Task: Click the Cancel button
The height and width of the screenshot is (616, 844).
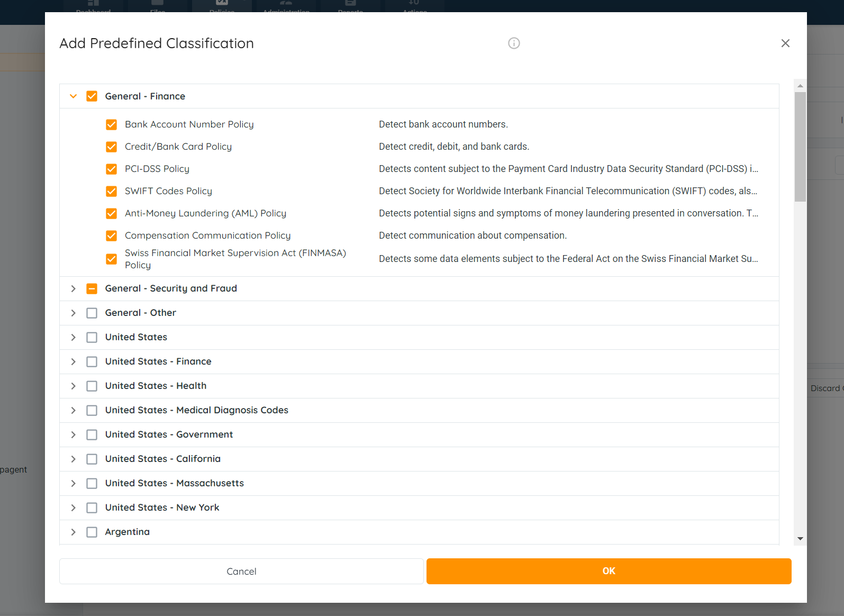Action: click(x=241, y=571)
